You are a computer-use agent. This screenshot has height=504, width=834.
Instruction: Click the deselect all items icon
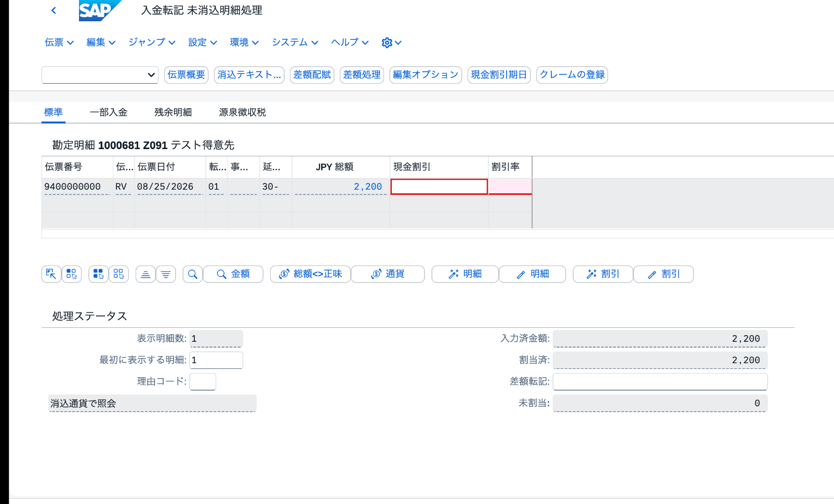pos(118,274)
